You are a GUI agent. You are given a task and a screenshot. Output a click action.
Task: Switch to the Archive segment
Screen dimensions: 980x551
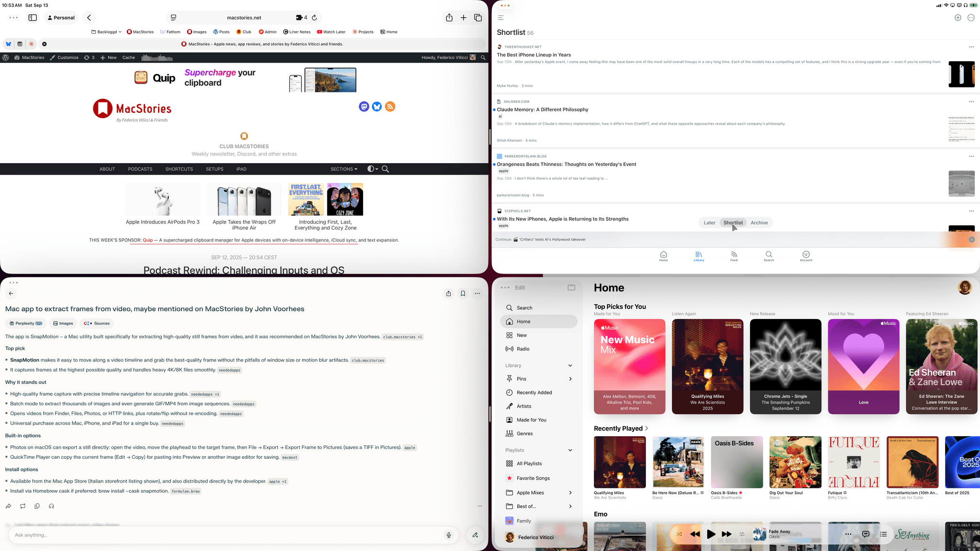(759, 223)
